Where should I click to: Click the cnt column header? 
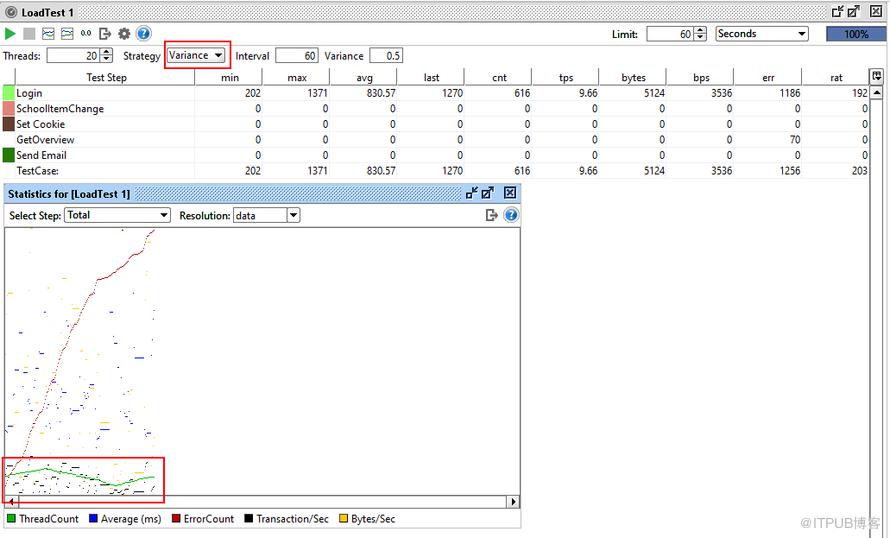click(x=499, y=77)
